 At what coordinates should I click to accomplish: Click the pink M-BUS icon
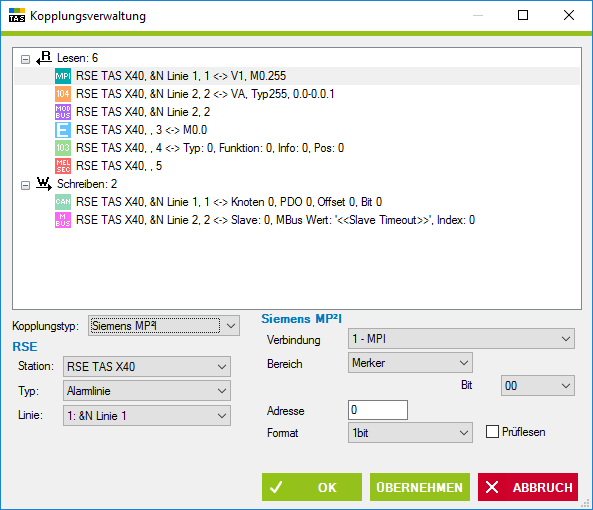63,220
